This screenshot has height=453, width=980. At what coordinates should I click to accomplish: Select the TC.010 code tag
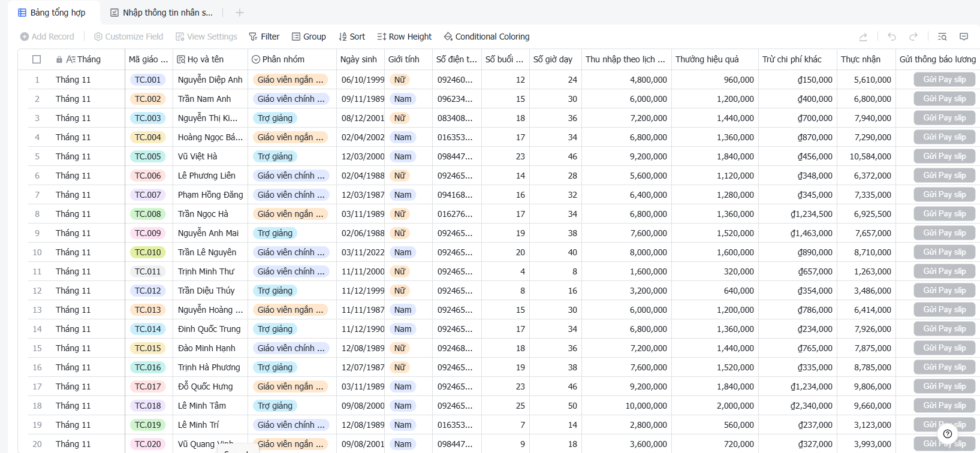coord(147,252)
